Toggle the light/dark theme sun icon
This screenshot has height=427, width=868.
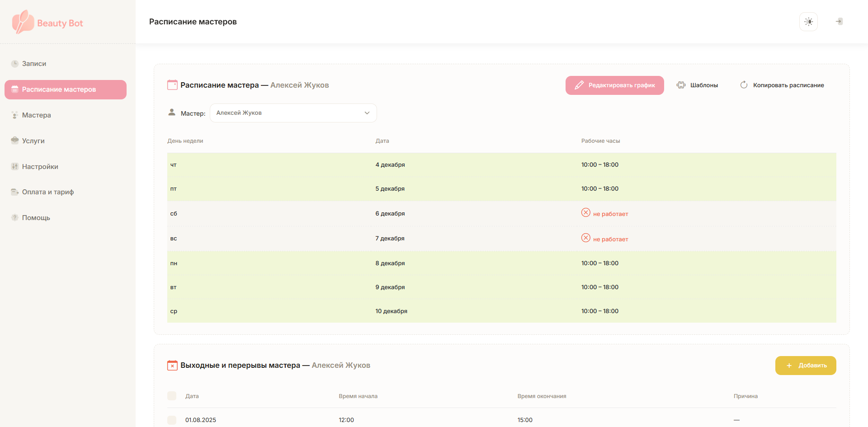click(808, 22)
